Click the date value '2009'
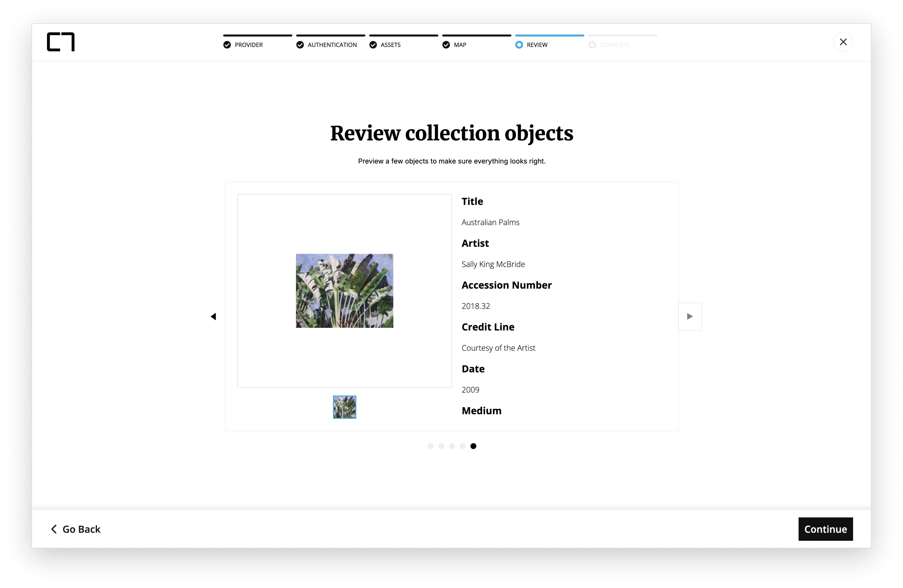Viewport: 903px width, 588px height. [470, 390]
